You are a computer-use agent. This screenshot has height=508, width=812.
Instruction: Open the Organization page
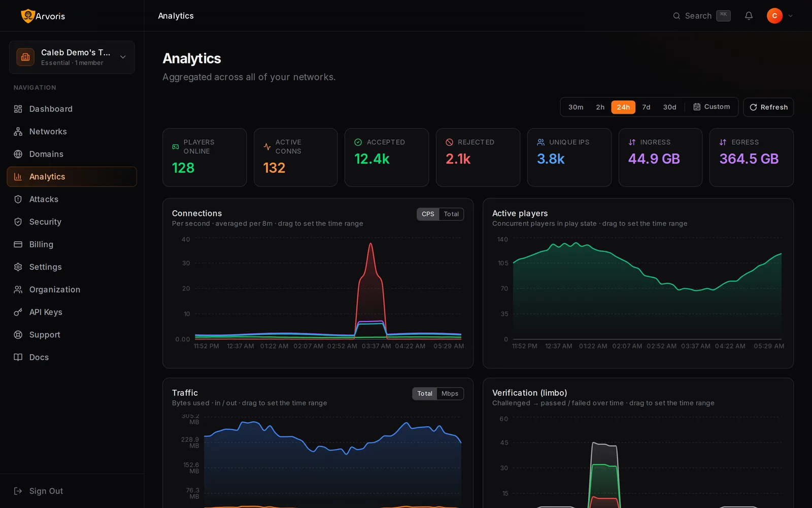(72, 290)
